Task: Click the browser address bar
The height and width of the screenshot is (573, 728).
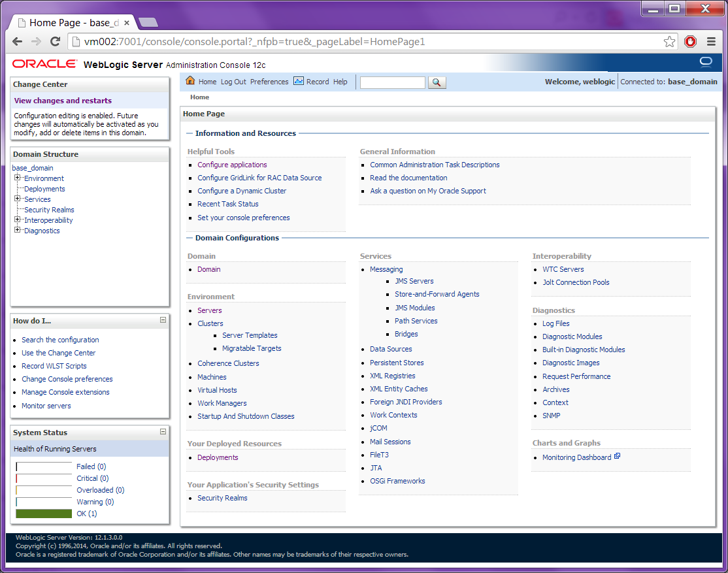Action: [371, 42]
